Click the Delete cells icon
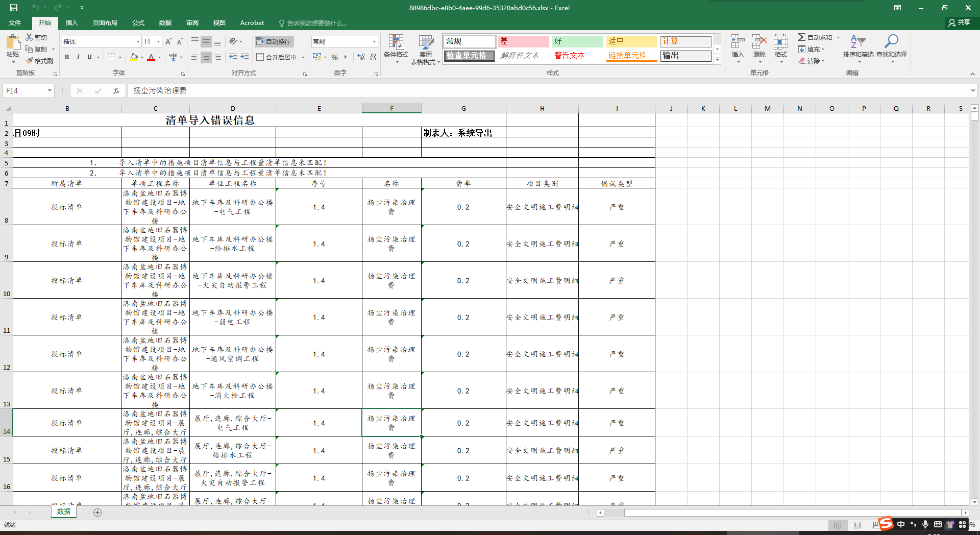 [759, 42]
